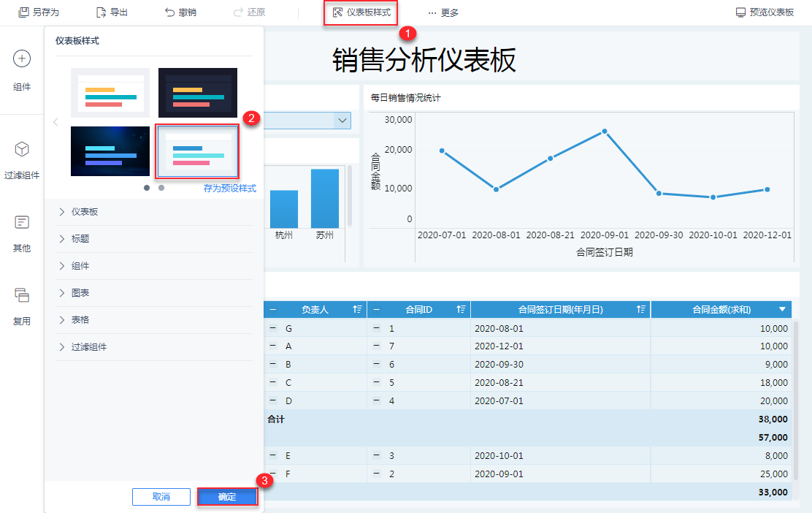Select the second style page dot
Viewport: 812px width, 513px height.
[x=161, y=188]
